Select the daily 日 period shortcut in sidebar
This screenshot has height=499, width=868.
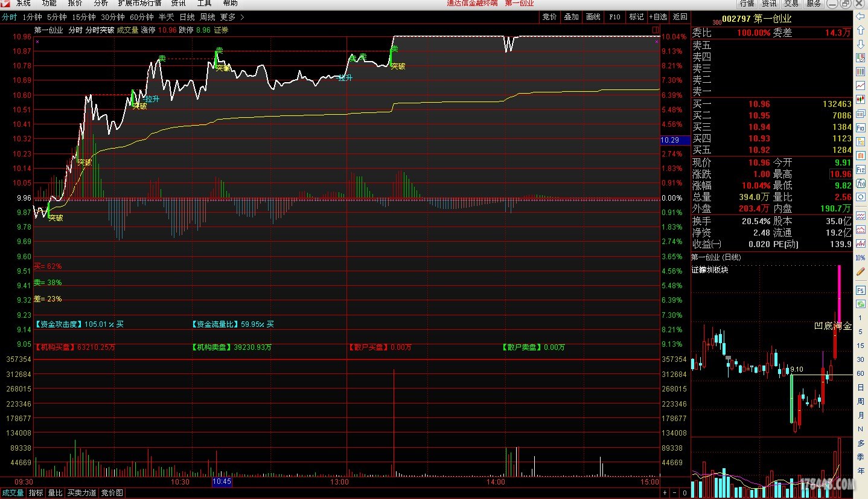[x=861, y=387]
